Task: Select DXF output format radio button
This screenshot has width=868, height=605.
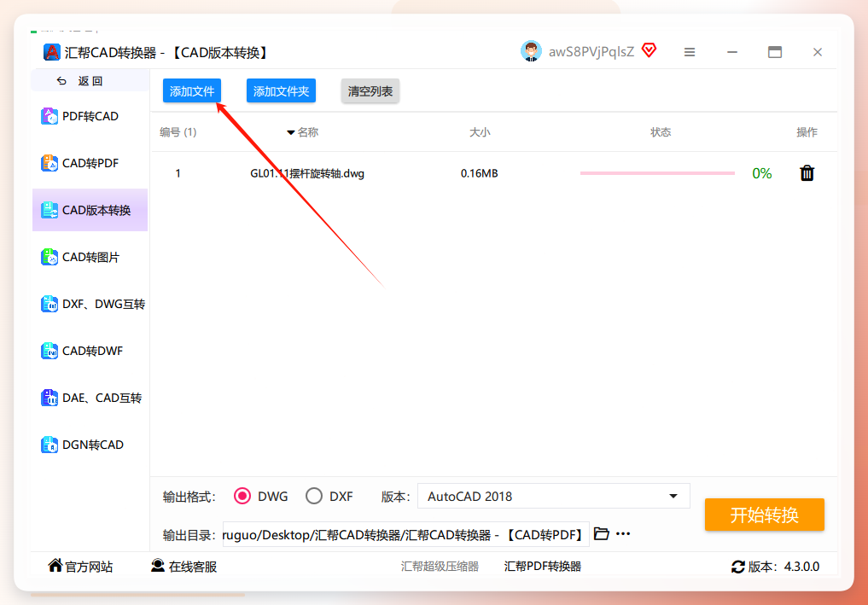Action: click(x=314, y=496)
